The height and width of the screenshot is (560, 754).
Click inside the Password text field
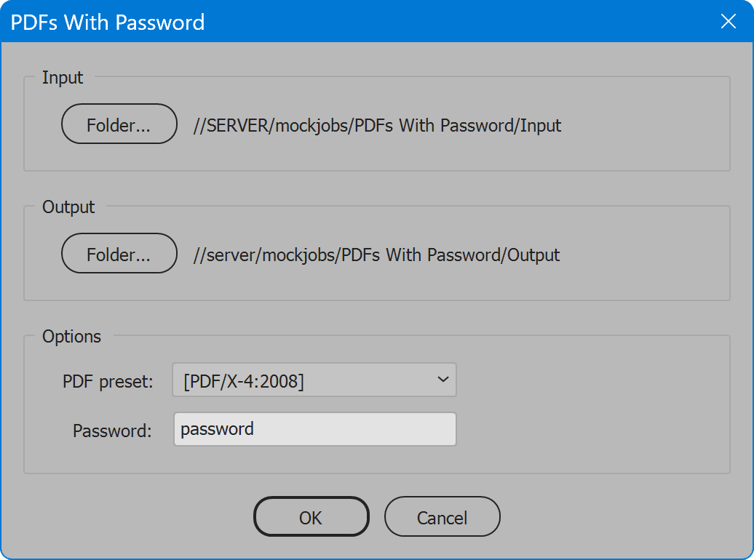tap(314, 429)
